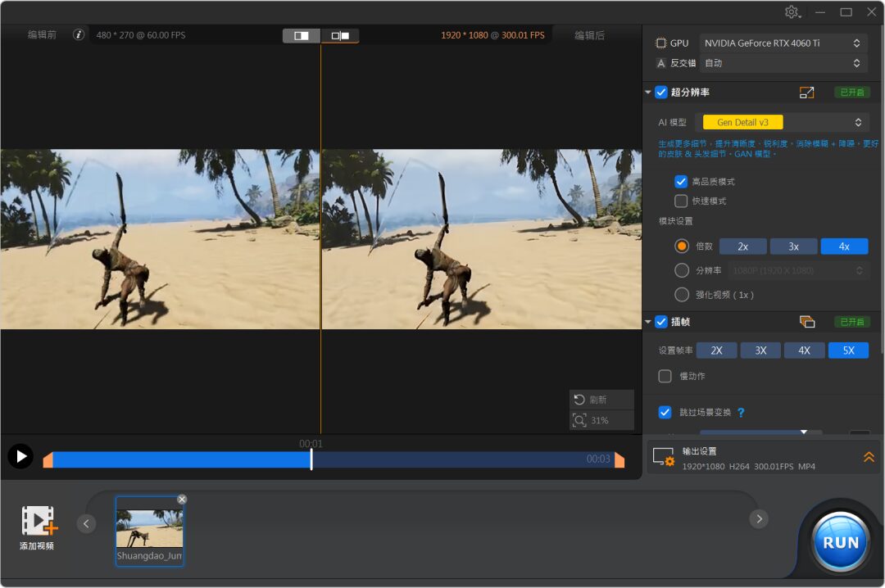Click the orange compare divider line
The image size is (885, 588).
tap(320, 239)
